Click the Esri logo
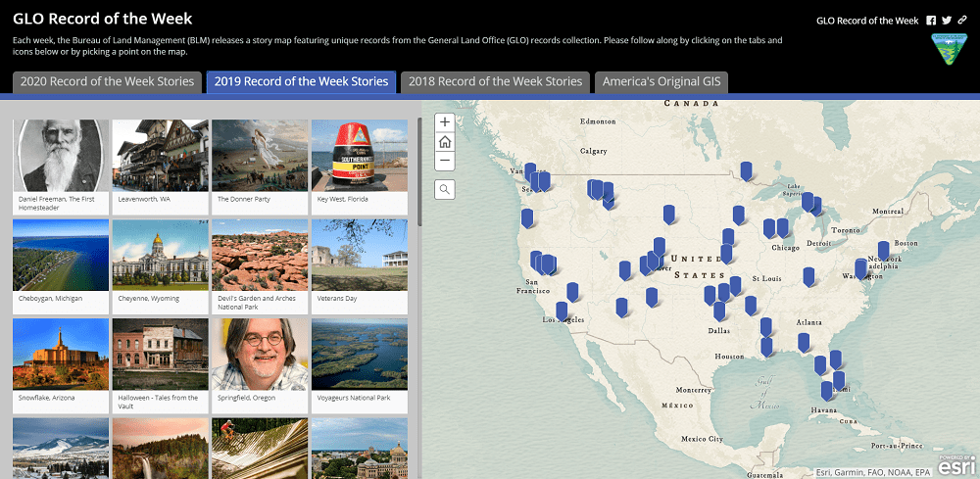 pos(956,466)
